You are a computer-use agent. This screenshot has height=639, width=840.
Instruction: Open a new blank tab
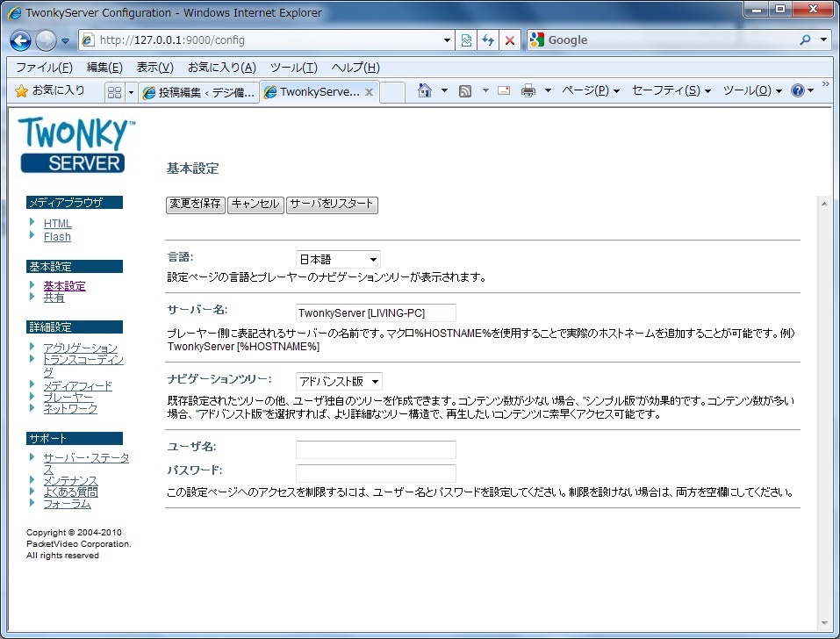point(392,92)
